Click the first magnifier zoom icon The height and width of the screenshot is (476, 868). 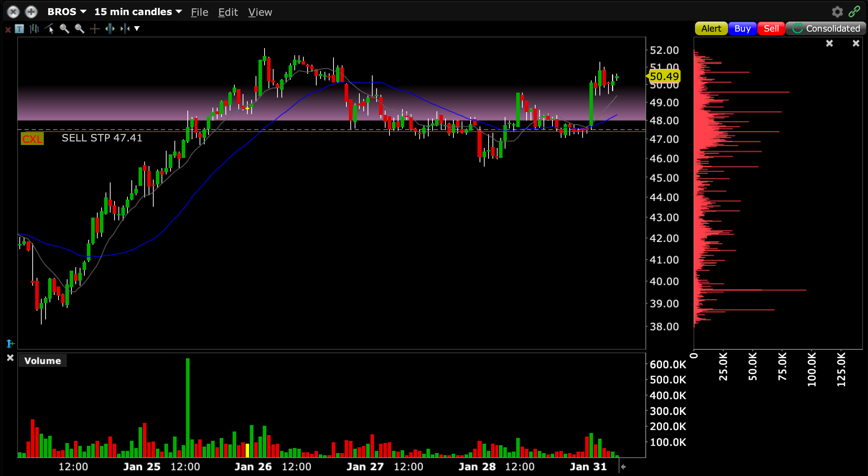64,29
